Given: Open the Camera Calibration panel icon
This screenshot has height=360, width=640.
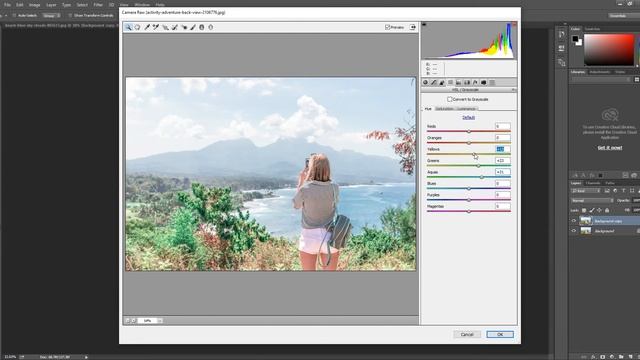Looking at the screenshot, I should pyautogui.click(x=484, y=82).
